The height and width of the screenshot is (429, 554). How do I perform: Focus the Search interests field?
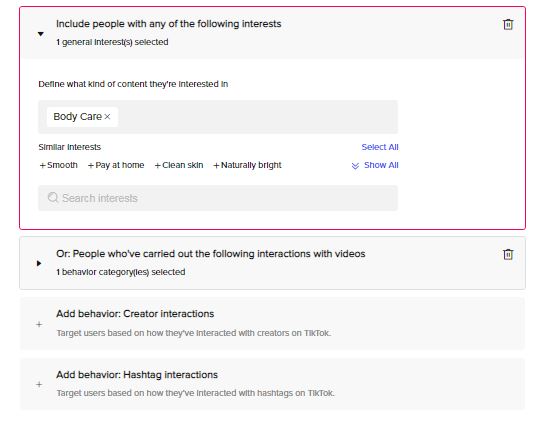218,198
